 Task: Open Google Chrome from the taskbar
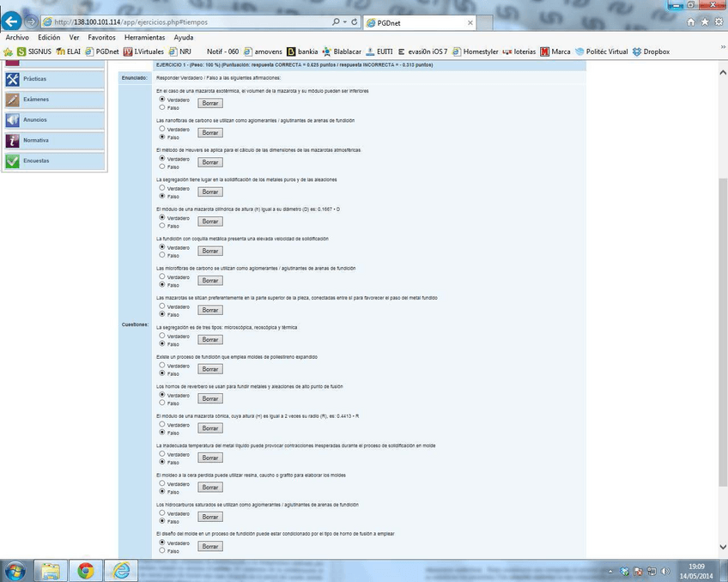[86, 570]
